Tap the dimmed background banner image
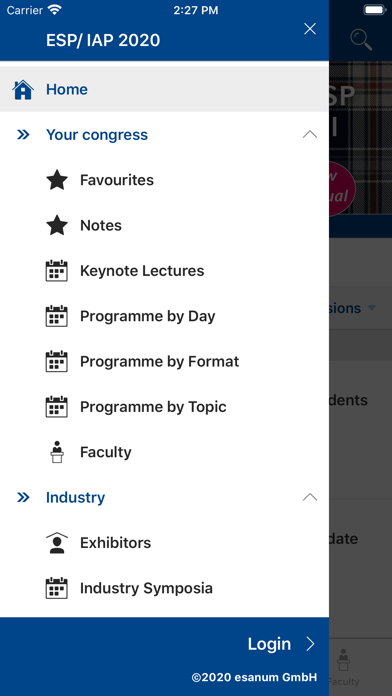392x696 pixels. [360, 138]
